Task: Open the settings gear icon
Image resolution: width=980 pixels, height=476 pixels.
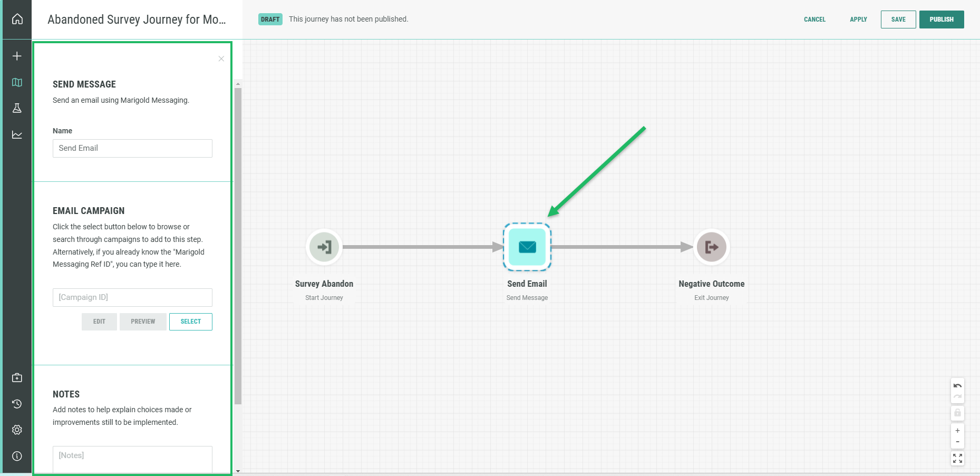Action: coord(17,430)
